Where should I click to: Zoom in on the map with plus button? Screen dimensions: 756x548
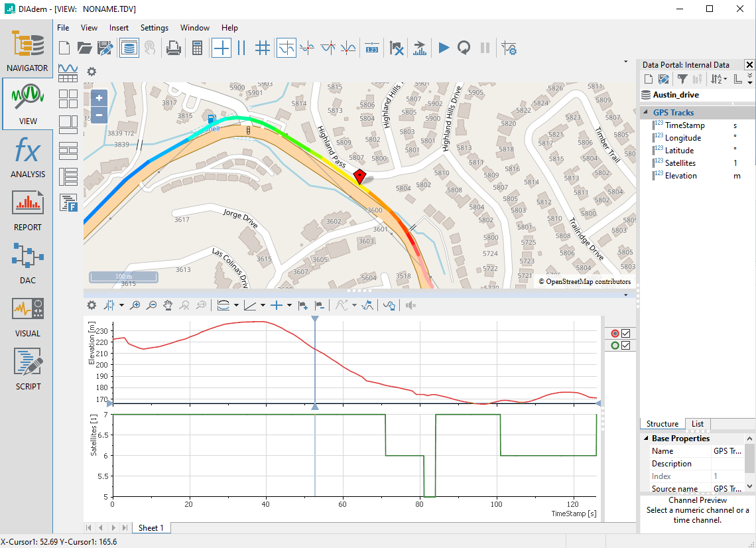tap(99, 98)
